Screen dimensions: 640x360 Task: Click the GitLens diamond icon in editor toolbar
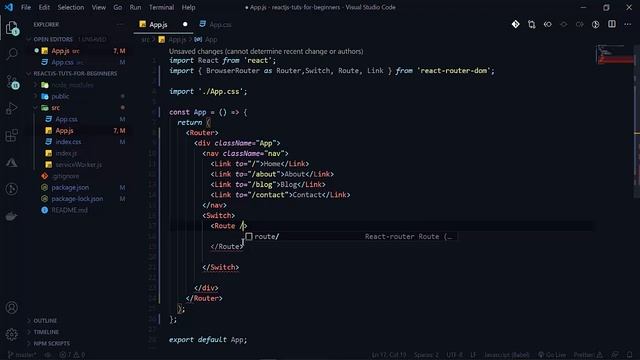pos(516,24)
